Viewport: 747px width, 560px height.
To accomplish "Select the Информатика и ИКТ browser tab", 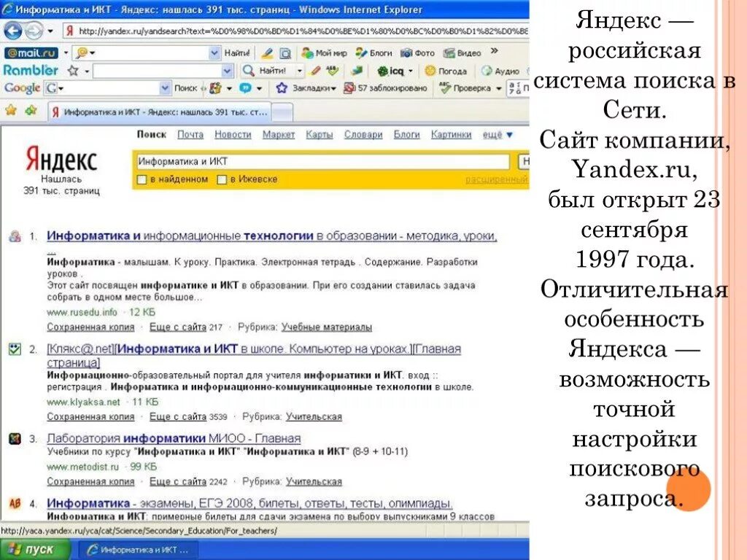I will coord(160,112).
